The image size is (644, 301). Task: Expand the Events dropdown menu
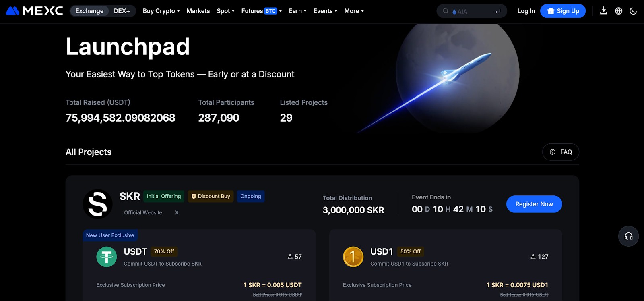[325, 11]
